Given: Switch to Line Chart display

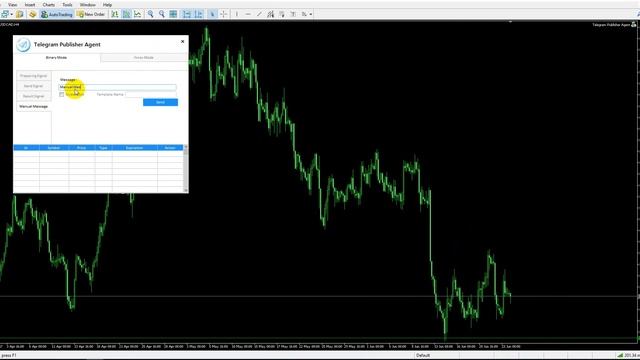Looking at the screenshot, I should pyautogui.click(x=138, y=14).
